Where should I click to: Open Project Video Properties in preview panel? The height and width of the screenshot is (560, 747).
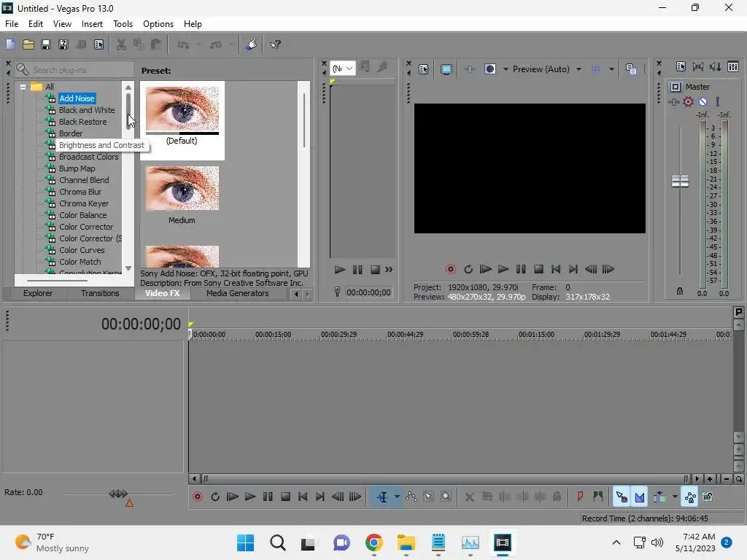pos(424,69)
